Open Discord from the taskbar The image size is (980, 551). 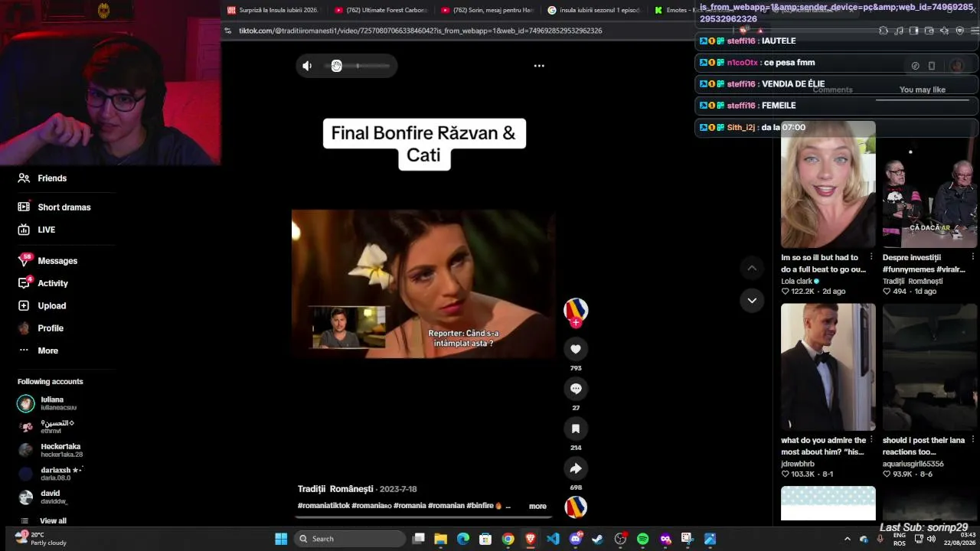[x=575, y=539]
